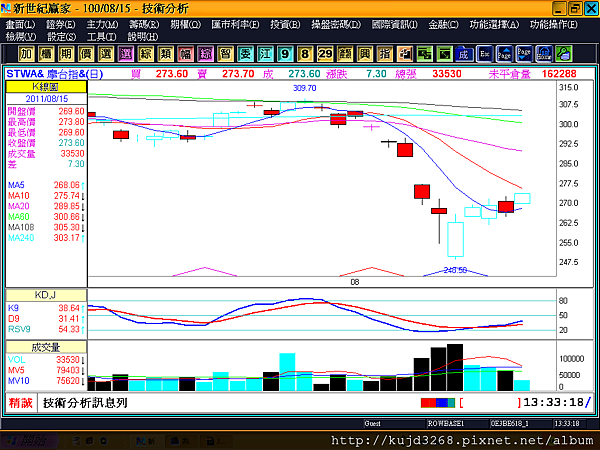600x450 pixels.
Task: Click the 智 toolbar icon
Action: click(226, 54)
